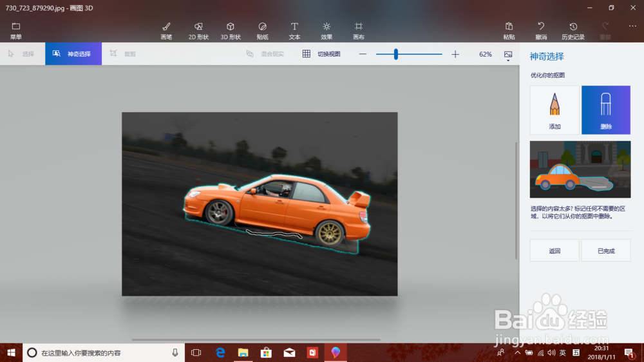Viewport: 644px width, 362px height.
Task: Select the 画笔 brushes tool
Action: [166, 31]
